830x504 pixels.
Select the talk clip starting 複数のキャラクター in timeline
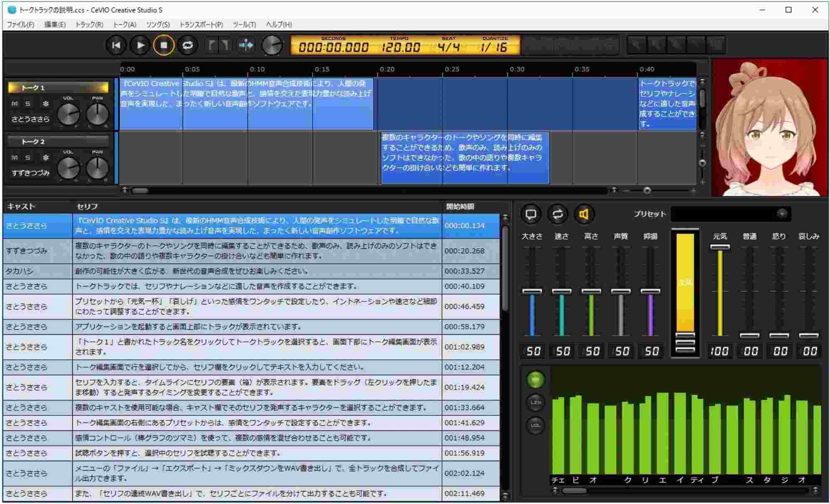465,158
